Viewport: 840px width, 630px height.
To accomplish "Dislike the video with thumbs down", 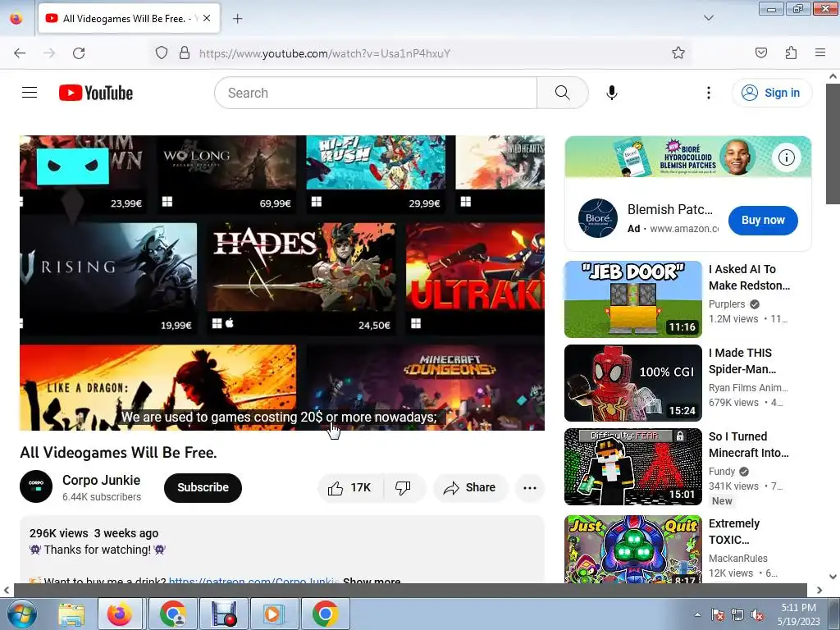I will (404, 487).
